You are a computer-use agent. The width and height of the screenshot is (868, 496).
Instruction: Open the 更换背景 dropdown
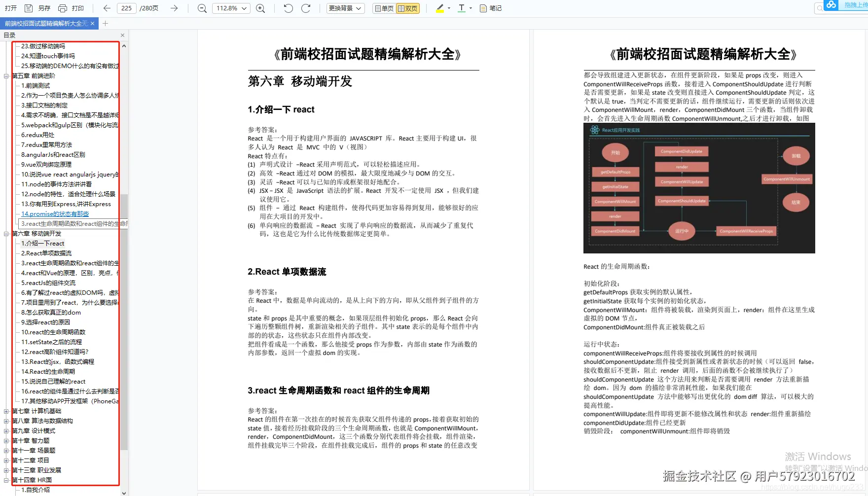(x=346, y=8)
